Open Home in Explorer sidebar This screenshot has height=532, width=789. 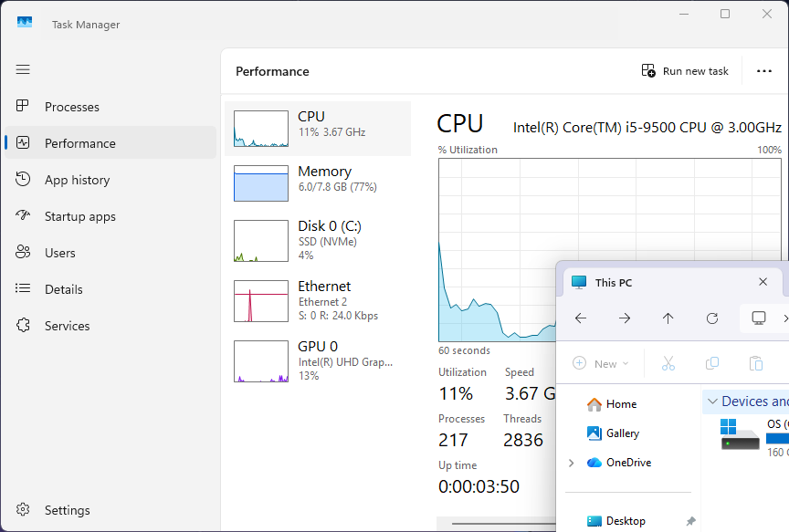tap(621, 404)
